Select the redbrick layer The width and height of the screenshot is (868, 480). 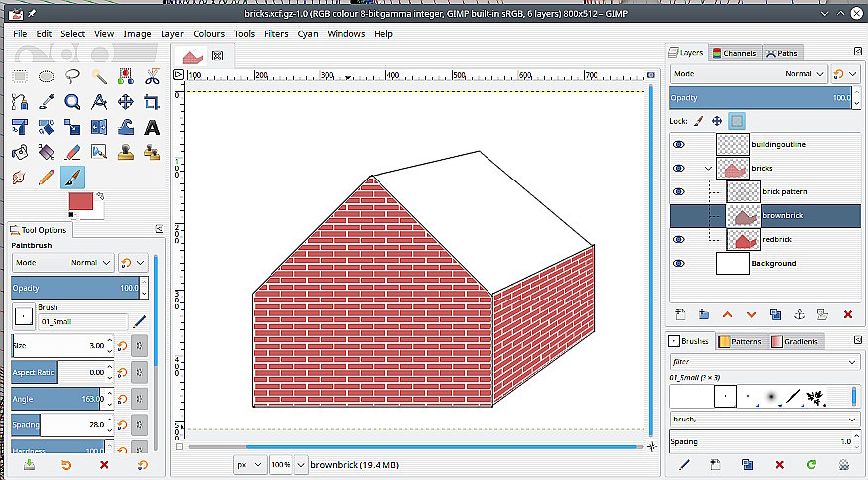pos(775,240)
